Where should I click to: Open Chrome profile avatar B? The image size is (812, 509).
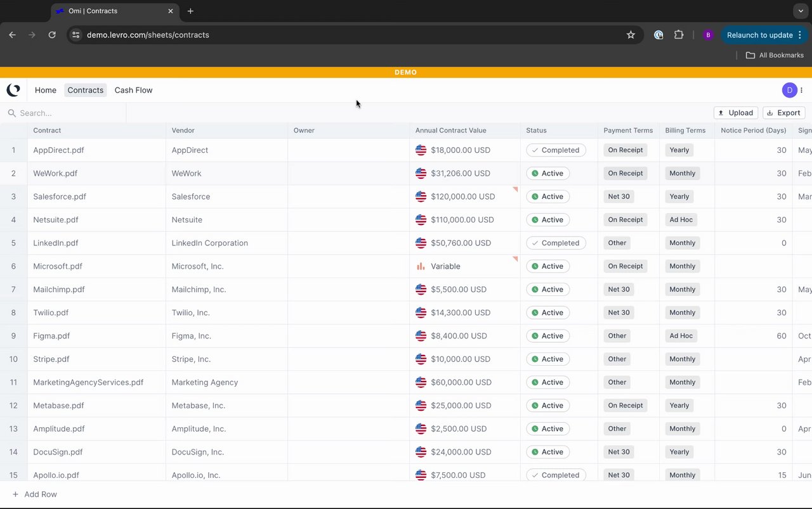708,35
